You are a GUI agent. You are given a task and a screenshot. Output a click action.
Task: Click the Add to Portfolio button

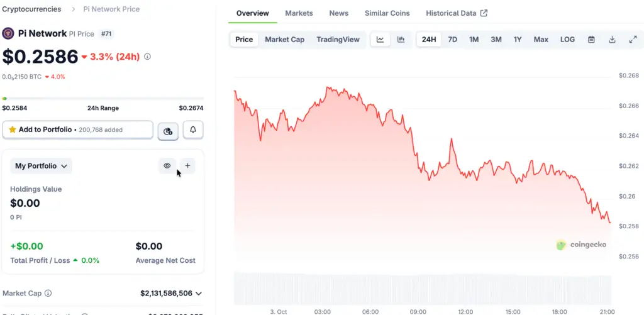point(78,130)
